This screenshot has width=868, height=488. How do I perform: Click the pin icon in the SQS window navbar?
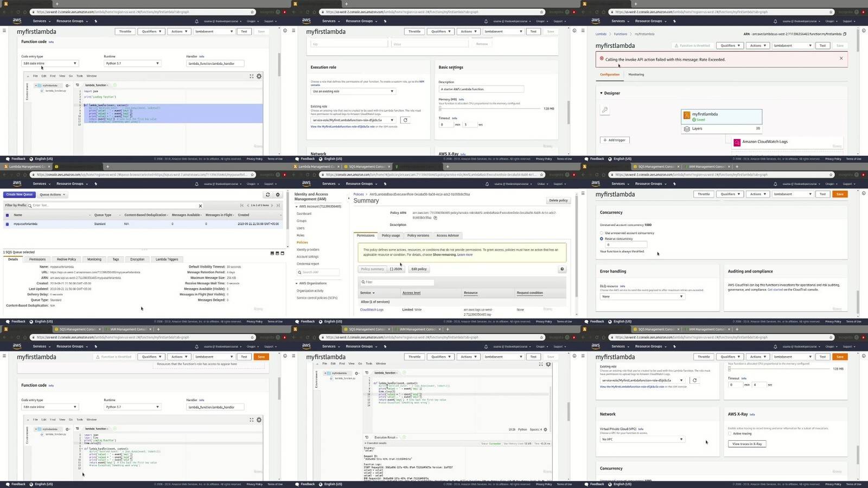(95, 184)
